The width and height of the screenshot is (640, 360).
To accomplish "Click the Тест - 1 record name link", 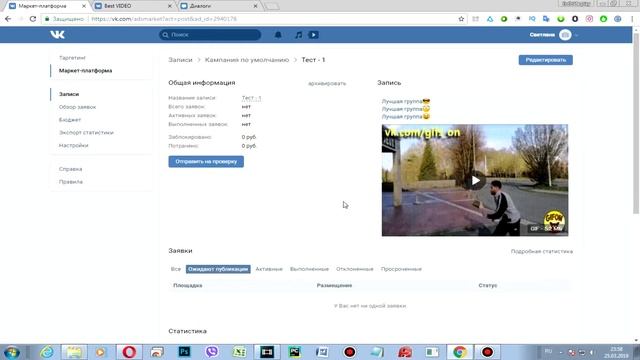I will (x=251, y=98).
